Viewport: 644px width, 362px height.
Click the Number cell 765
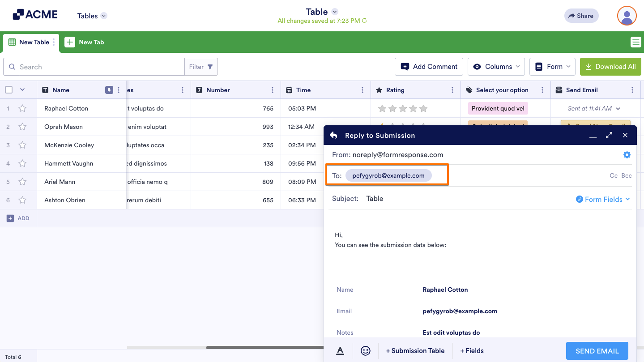click(x=236, y=108)
